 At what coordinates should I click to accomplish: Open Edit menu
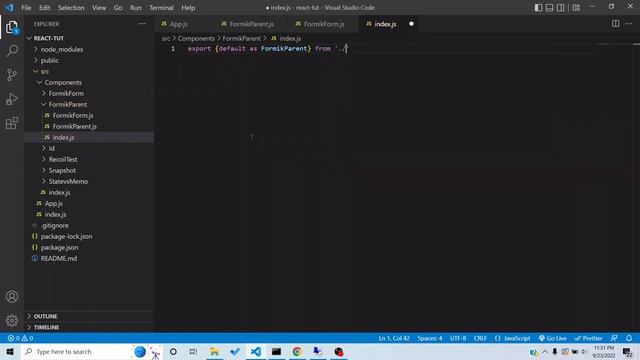pos(44,8)
